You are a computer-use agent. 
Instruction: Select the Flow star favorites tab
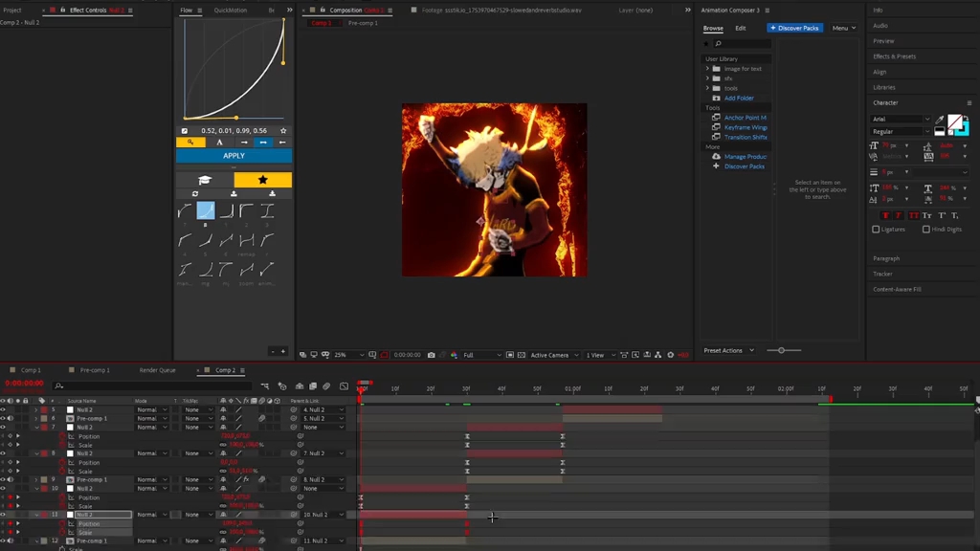click(262, 180)
